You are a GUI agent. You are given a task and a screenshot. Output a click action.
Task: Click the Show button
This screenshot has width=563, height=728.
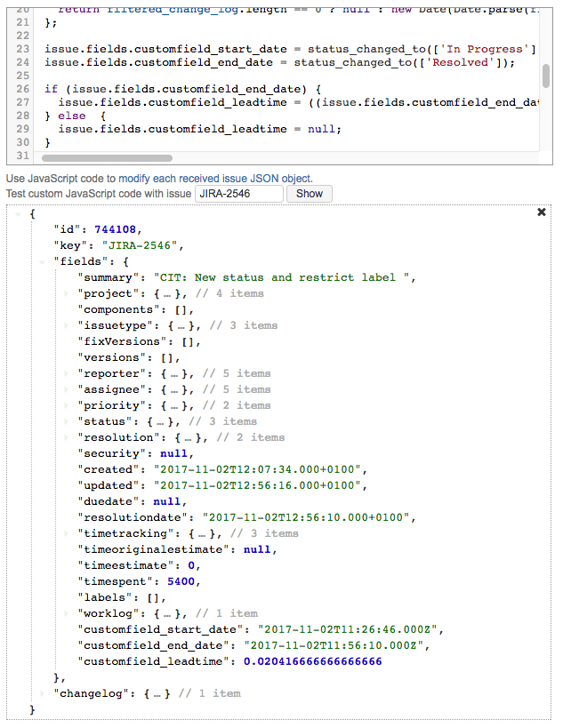click(x=310, y=194)
